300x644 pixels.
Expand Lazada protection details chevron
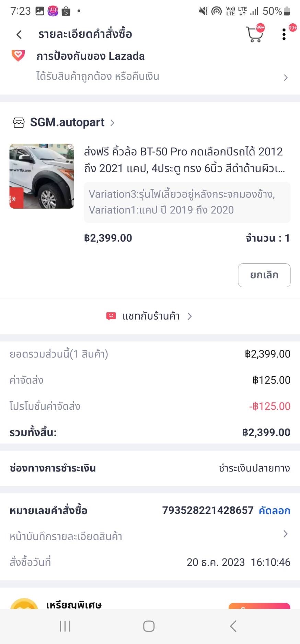[x=286, y=78]
